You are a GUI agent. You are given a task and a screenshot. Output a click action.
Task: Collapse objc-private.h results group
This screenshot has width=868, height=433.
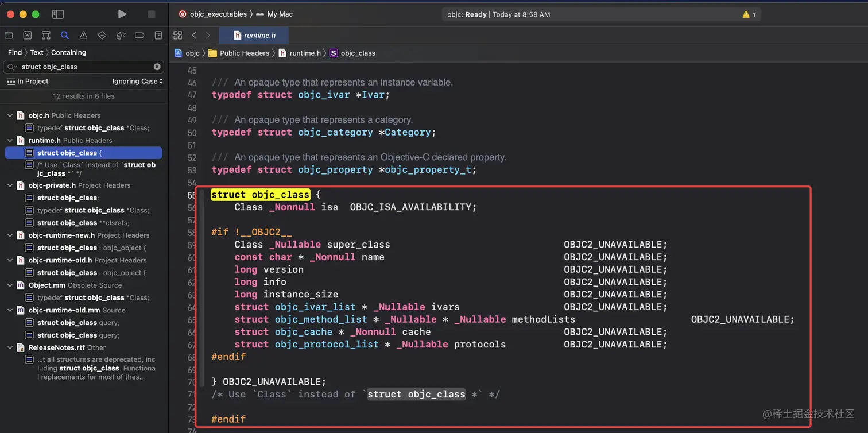[x=10, y=185]
